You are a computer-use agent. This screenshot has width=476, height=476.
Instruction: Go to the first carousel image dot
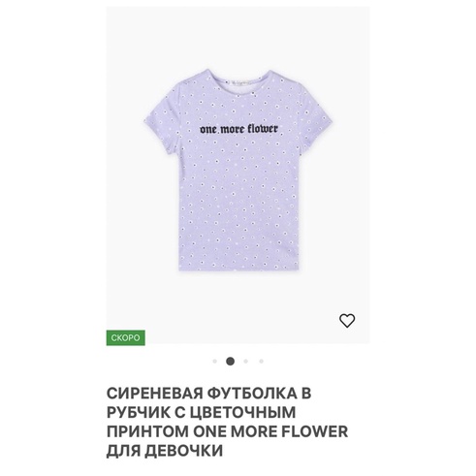(x=215, y=362)
